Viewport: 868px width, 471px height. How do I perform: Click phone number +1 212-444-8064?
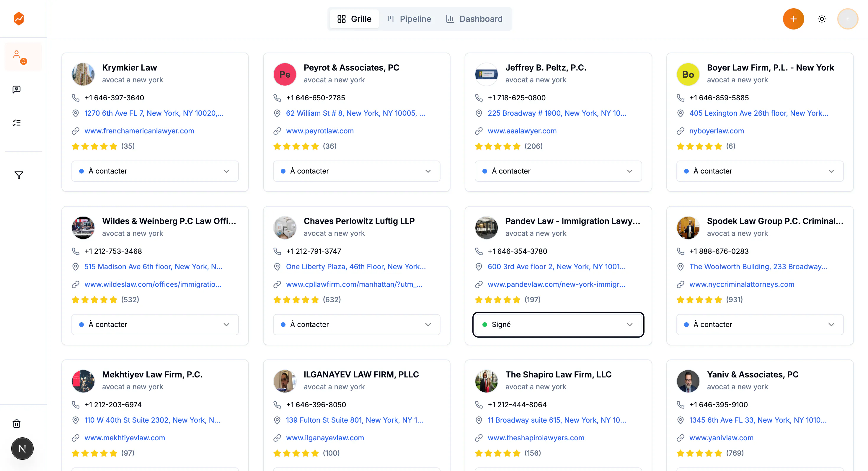pyautogui.click(x=517, y=405)
